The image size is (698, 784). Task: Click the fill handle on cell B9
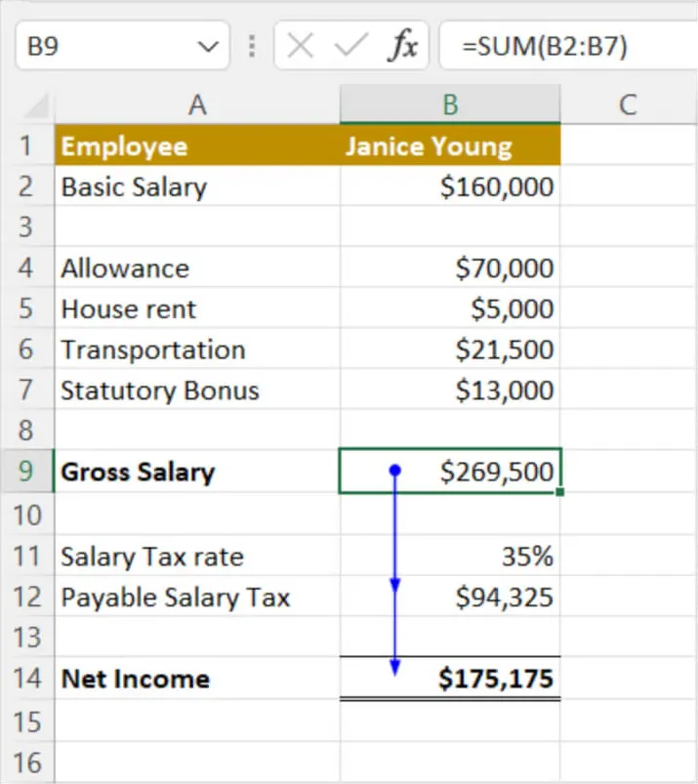[x=560, y=492]
